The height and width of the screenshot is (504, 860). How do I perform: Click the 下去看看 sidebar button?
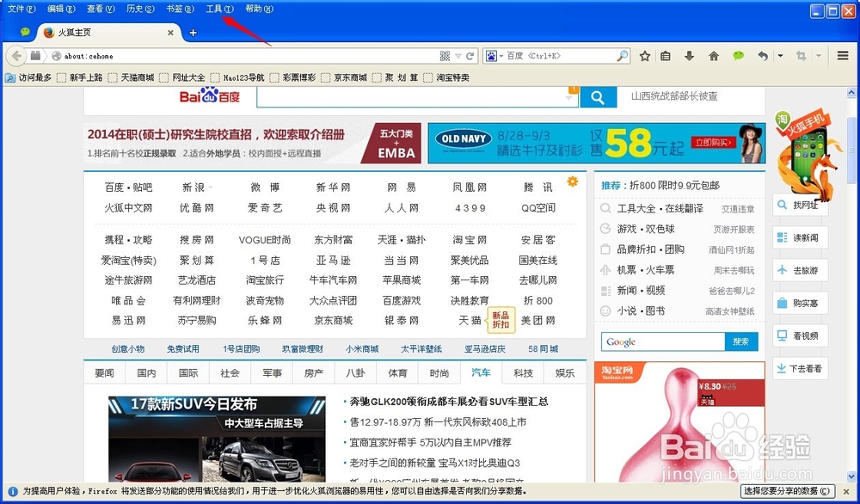click(x=800, y=369)
